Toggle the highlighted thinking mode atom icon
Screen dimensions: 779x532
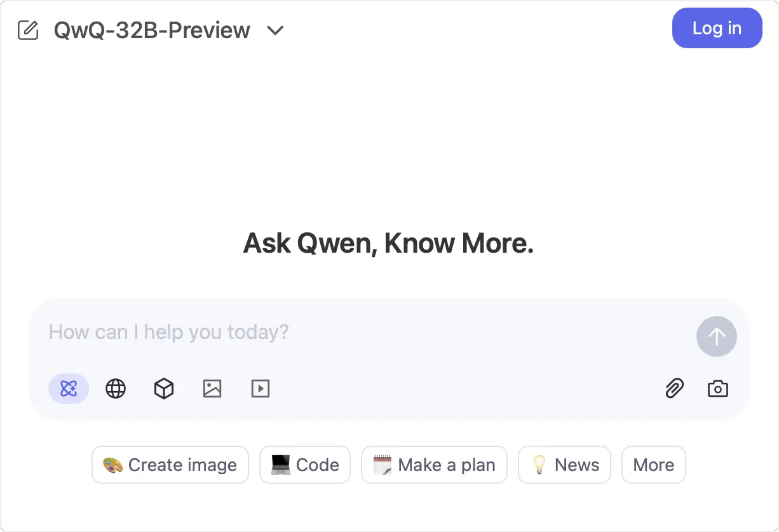pyautogui.click(x=69, y=389)
